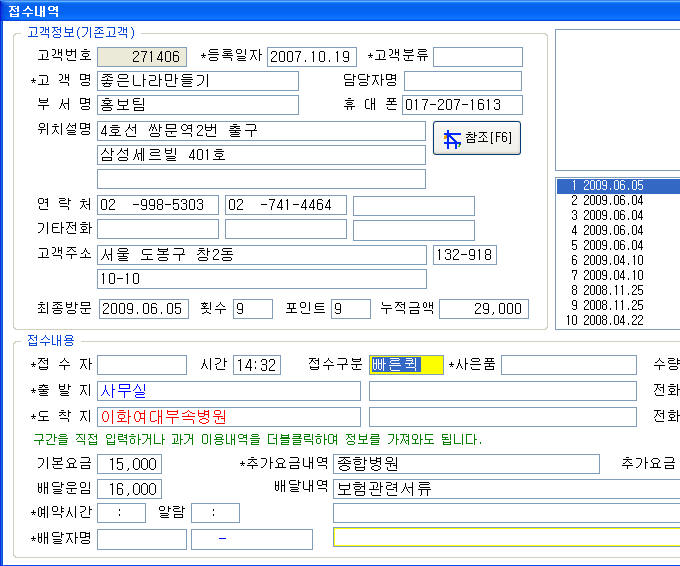The image size is (680, 566).
Task: Edit postal code field 132-918
Action: 465,255
